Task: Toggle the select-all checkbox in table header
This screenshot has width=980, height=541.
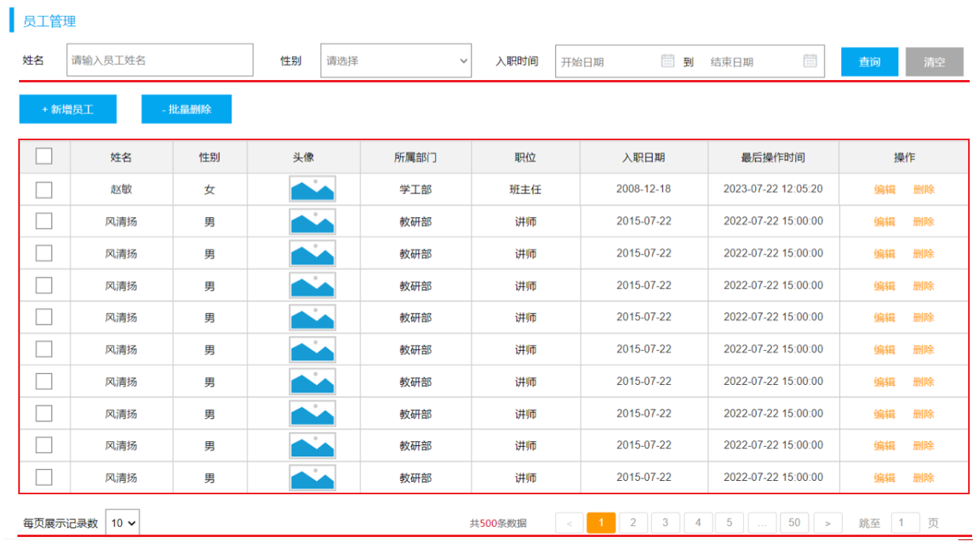Action: 44,157
